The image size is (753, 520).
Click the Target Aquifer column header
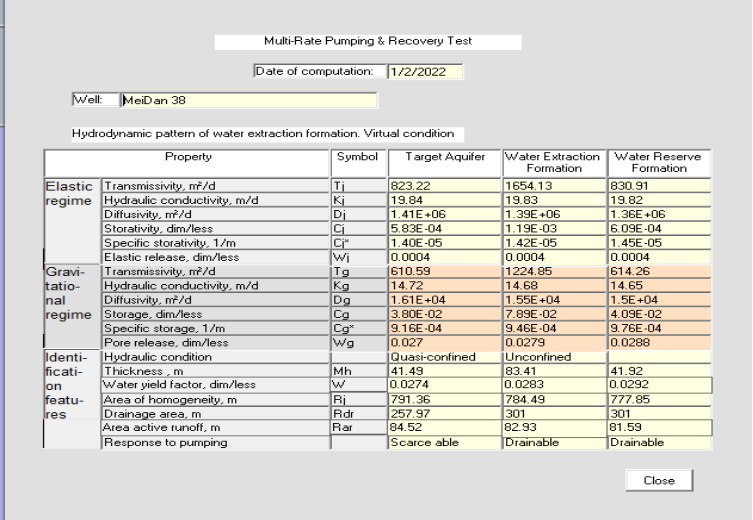click(445, 163)
